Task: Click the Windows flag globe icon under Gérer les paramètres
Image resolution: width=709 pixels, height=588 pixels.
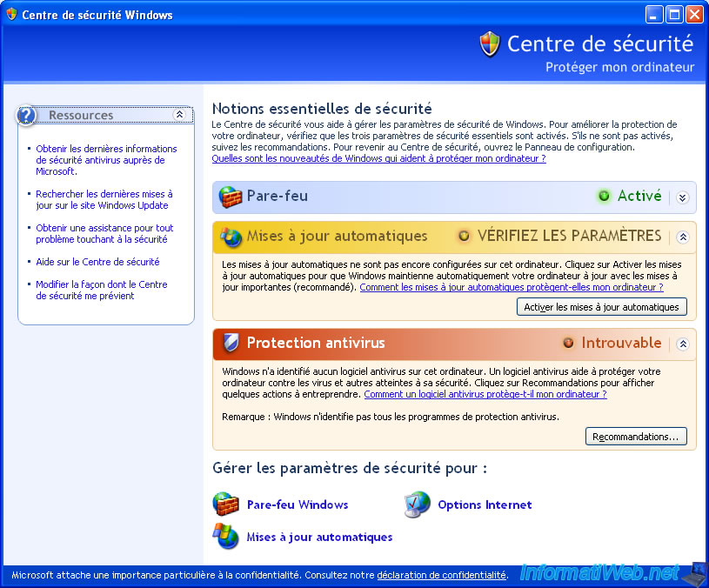Action: click(x=225, y=537)
